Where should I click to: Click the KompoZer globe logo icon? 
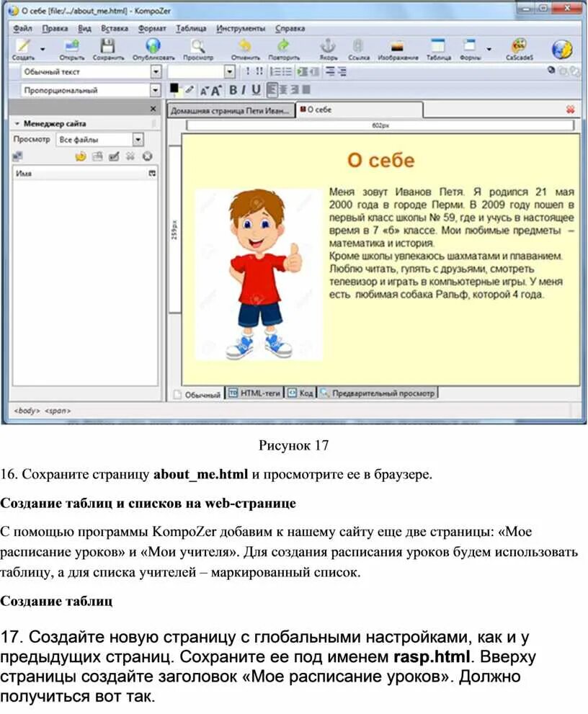[562, 49]
